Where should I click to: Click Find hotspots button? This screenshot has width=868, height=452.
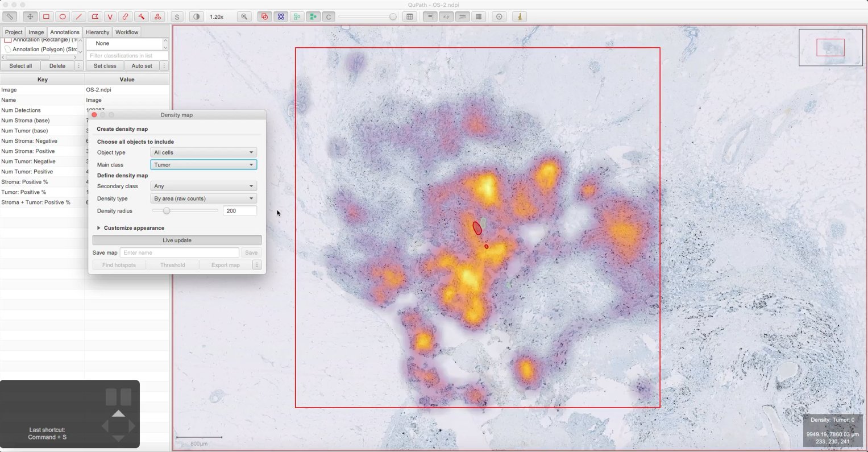point(119,265)
